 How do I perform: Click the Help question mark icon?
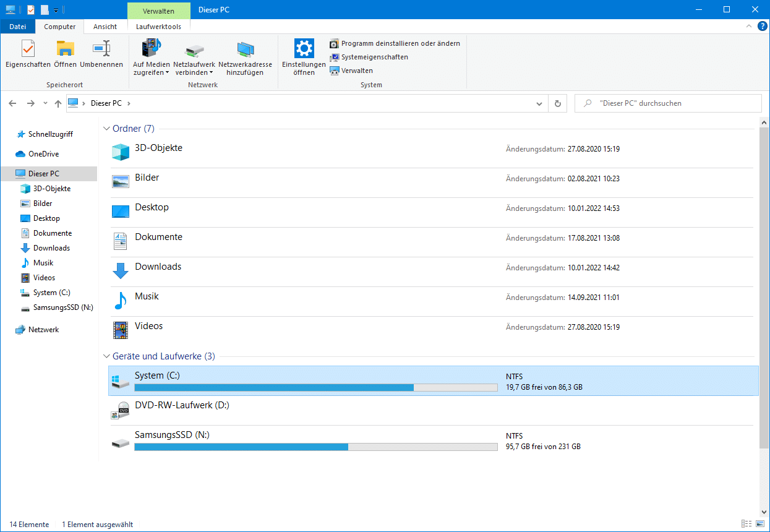coord(763,26)
